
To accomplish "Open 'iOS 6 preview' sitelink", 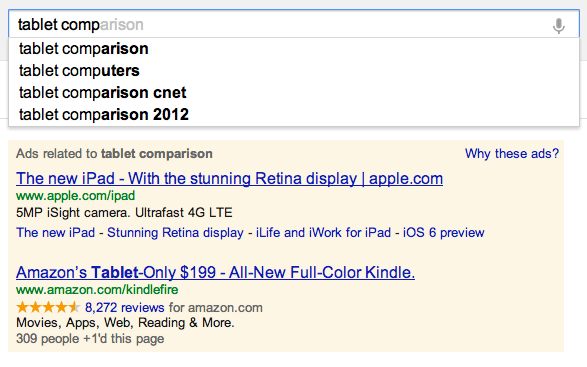I will 444,233.
